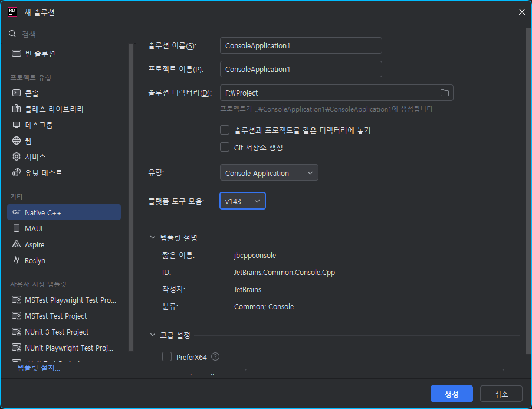Select the 서비스 project type
Viewport: 532px width, 409px height.
[x=64, y=156]
